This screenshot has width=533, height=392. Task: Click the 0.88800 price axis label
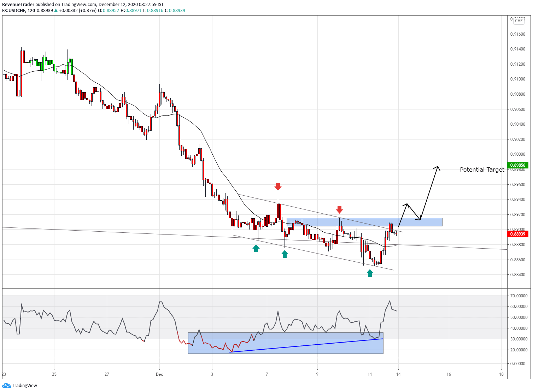point(517,245)
